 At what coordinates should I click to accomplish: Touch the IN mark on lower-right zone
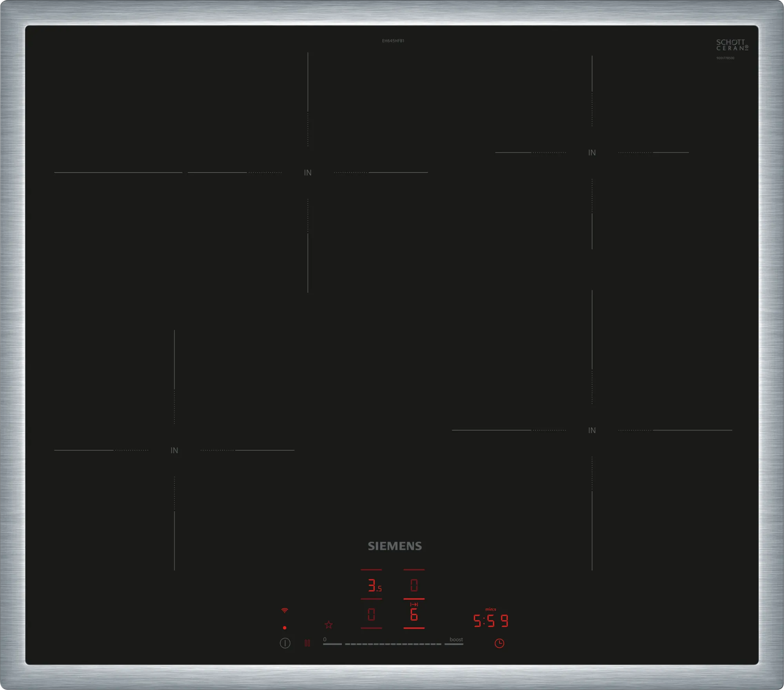click(592, 430)
